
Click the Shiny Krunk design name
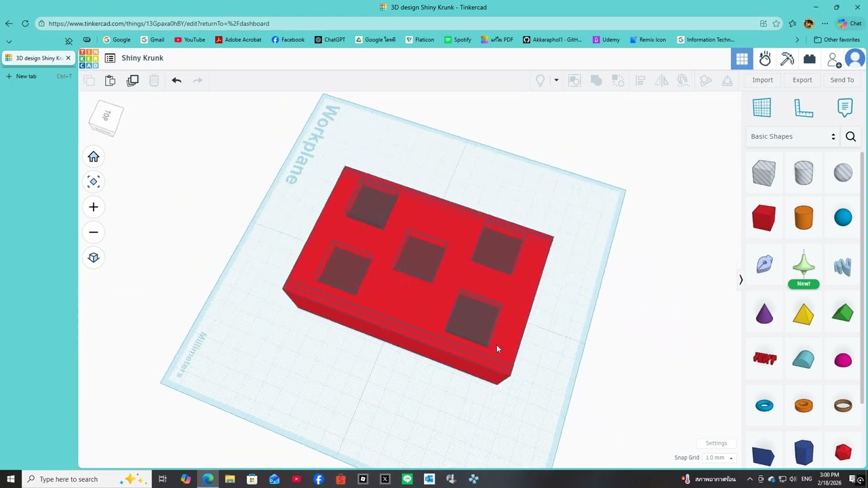[142, 58]
